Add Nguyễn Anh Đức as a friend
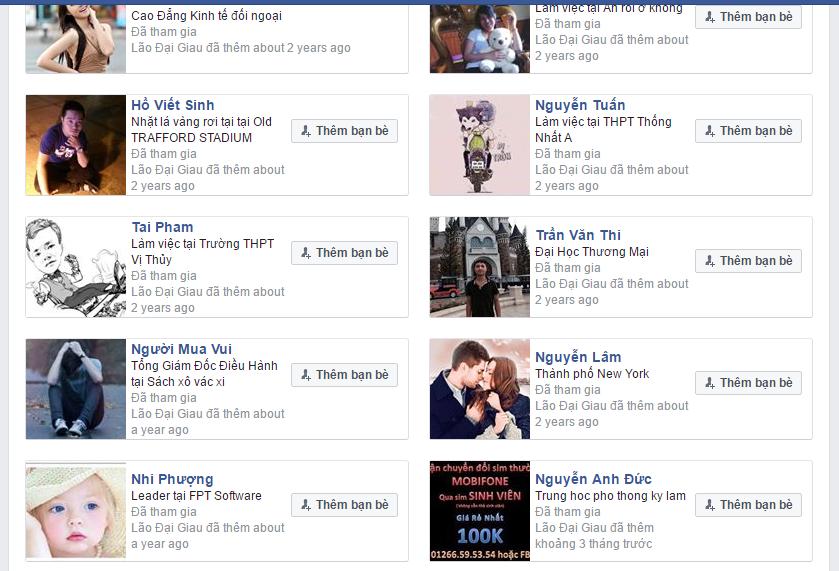The height and width of the screenshot is (571, 839). pos(749,505)
